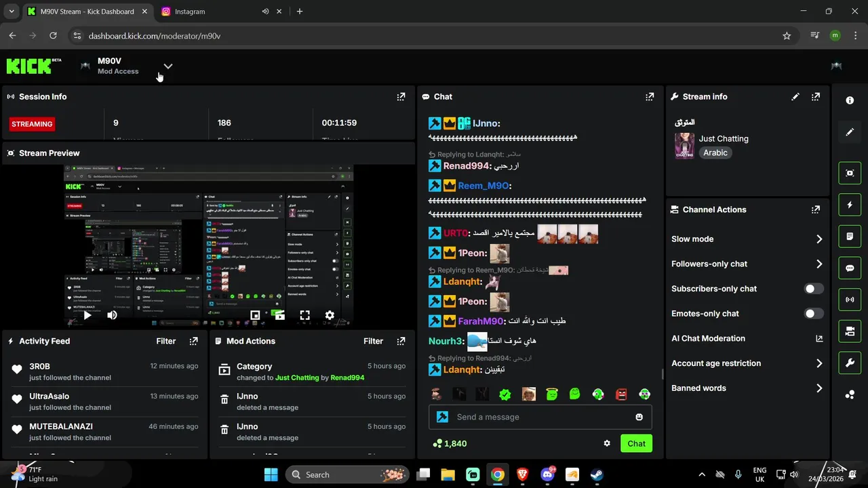
Task: Open the stream preview icon in sidebar
Action: 850,173
